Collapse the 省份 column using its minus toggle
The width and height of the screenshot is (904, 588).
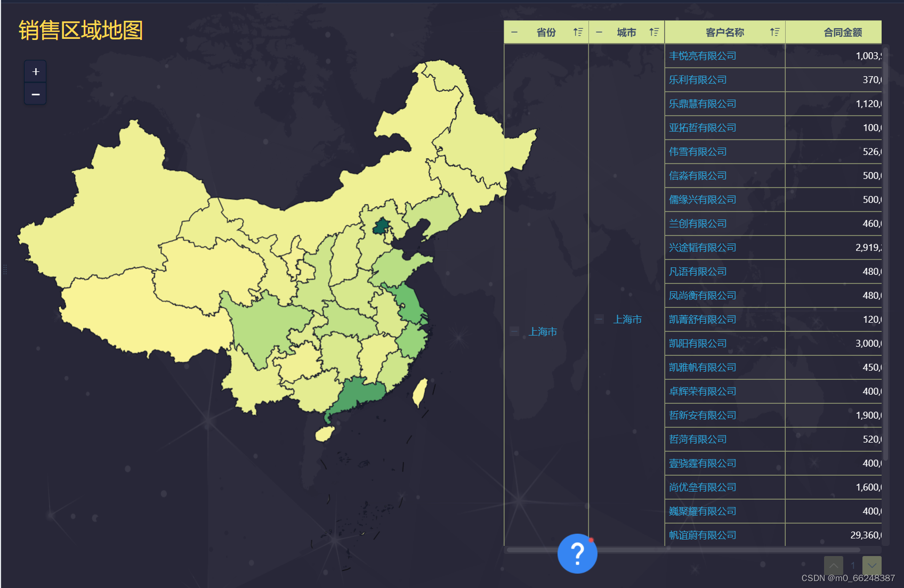(514, 32)
